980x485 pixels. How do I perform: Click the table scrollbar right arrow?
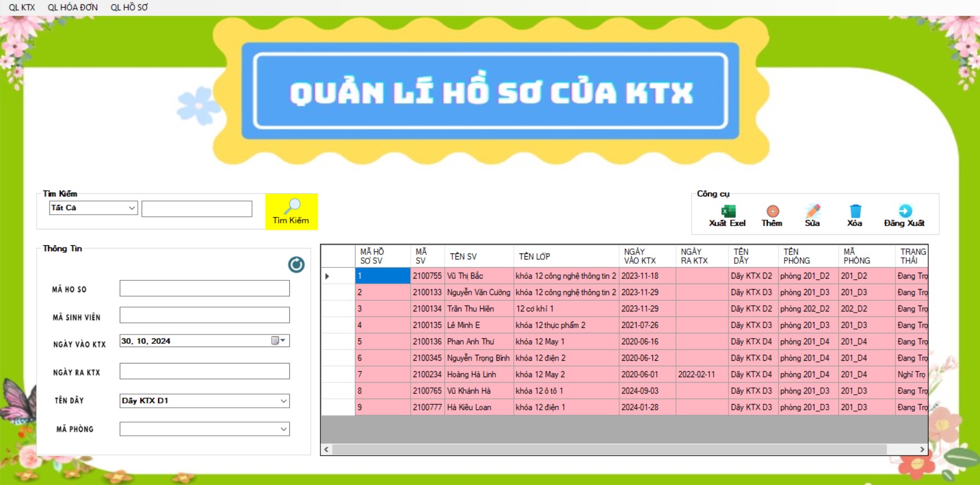click(x=922, y=449)
